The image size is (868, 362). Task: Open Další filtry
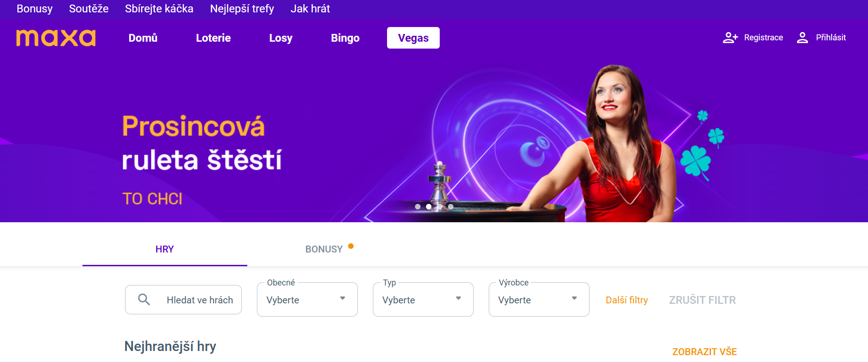tap(627, 300)
